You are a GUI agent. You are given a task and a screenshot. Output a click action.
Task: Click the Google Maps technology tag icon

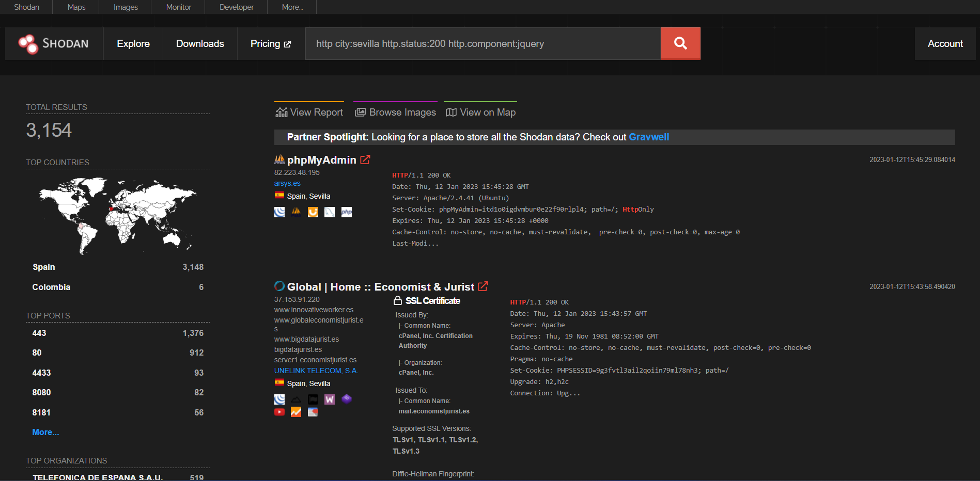tap(313, 412)
